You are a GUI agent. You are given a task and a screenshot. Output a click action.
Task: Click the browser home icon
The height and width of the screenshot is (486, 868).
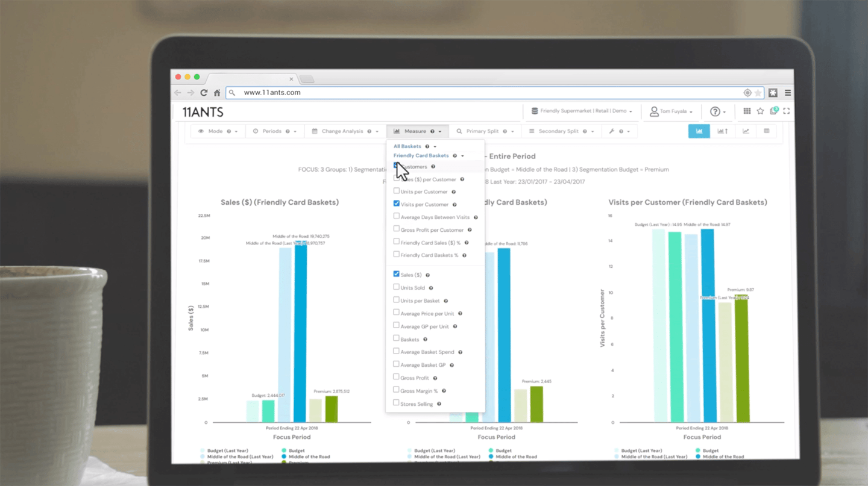point(217,93)
